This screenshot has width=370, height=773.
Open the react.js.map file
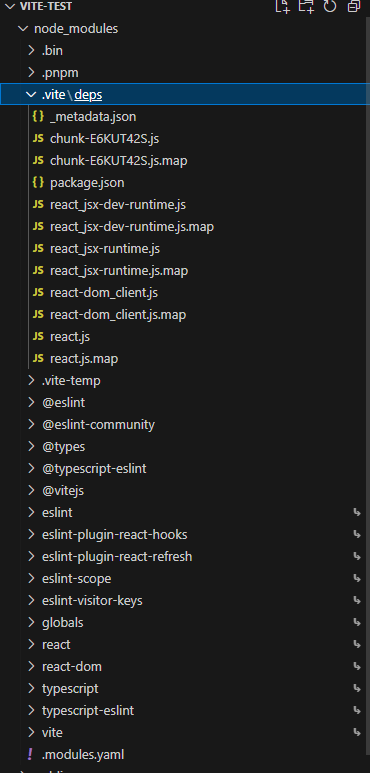(84, 358)
